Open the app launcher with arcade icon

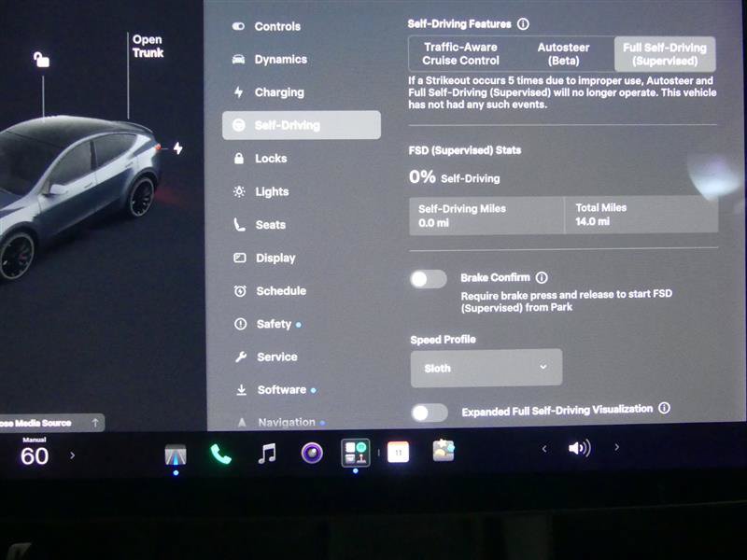tap(356, 453)
